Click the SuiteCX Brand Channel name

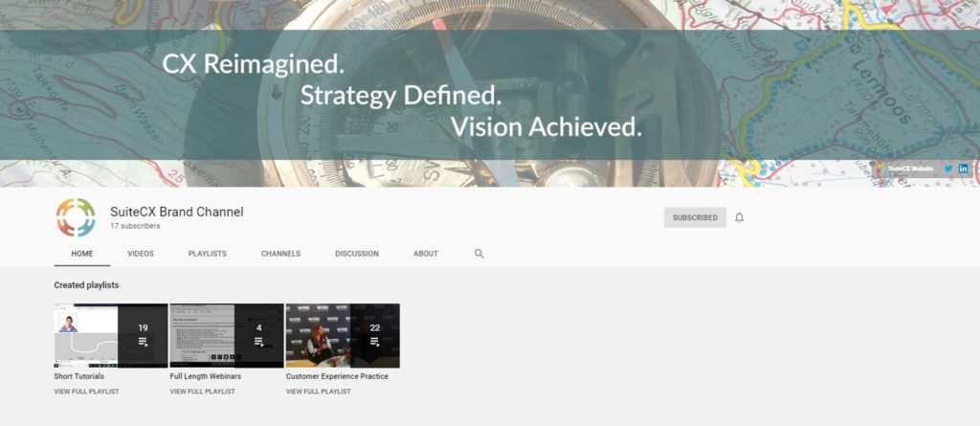[177, 212]
